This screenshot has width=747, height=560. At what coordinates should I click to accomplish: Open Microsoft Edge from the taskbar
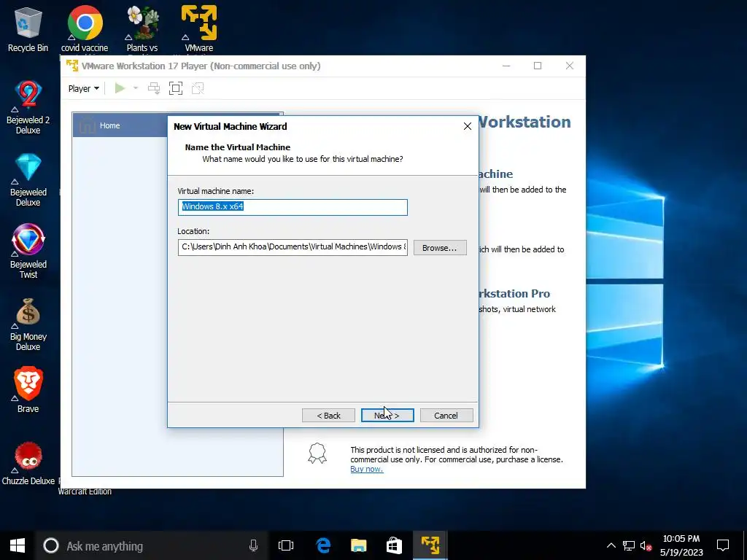pyautogui.click(x=323, y=545)
